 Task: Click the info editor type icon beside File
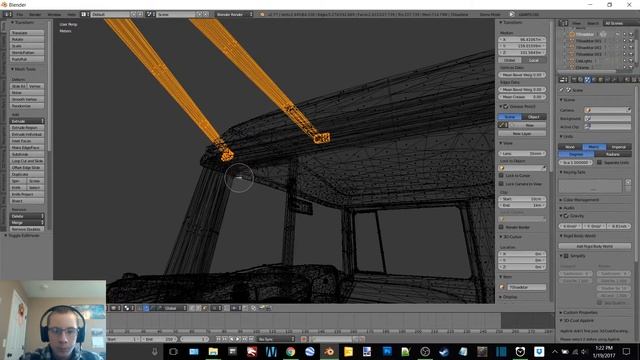pyautogui.click(x=7, y=14)
